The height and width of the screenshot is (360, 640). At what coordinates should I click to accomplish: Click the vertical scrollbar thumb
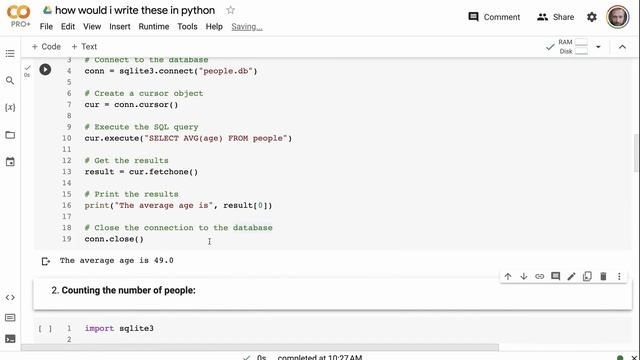pos(636,153)
